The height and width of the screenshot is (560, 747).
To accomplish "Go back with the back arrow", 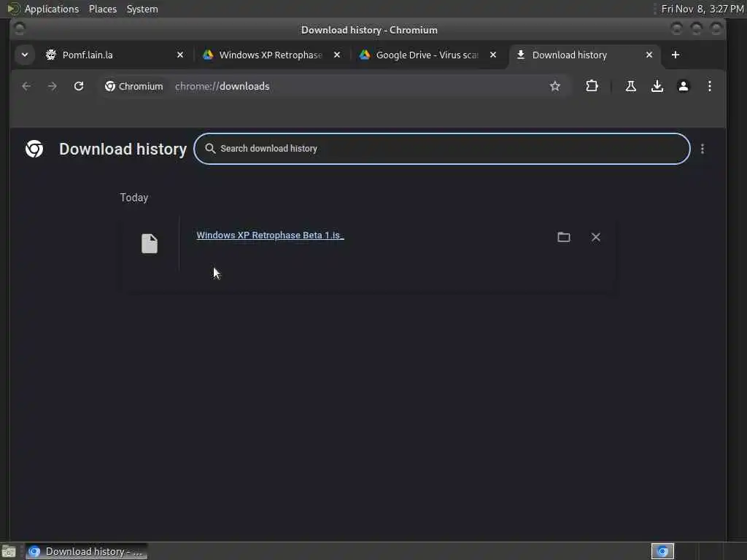I will pyautogui.click(x=26, y=86).
